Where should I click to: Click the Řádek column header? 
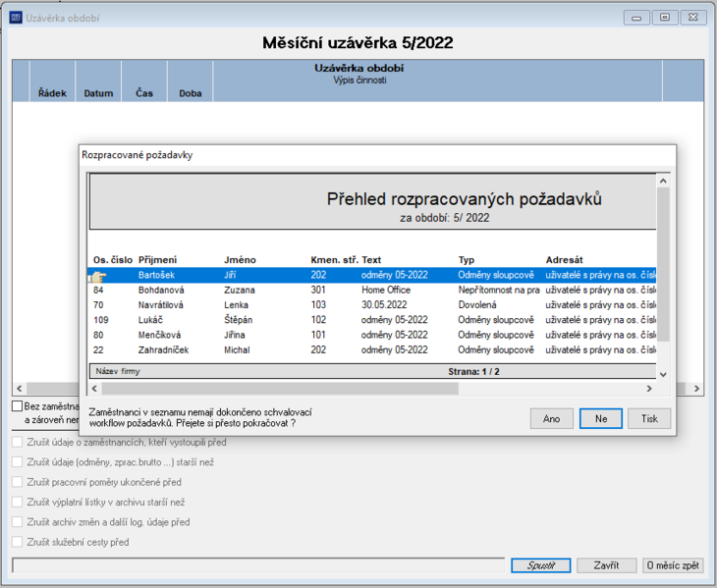pos(52,80)
